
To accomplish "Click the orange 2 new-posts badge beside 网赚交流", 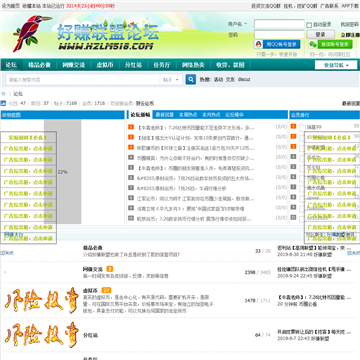I will coord(110,269).
